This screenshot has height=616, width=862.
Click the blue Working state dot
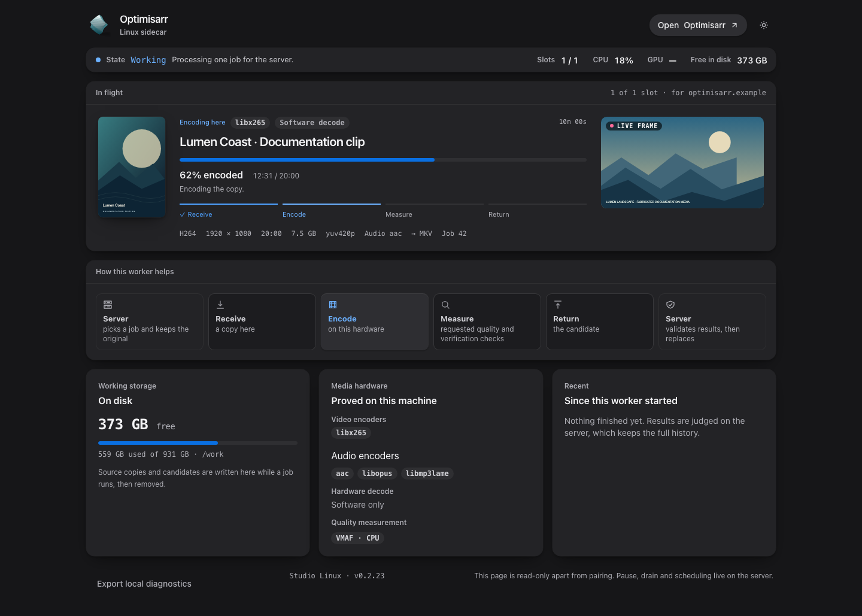(98, 60)
